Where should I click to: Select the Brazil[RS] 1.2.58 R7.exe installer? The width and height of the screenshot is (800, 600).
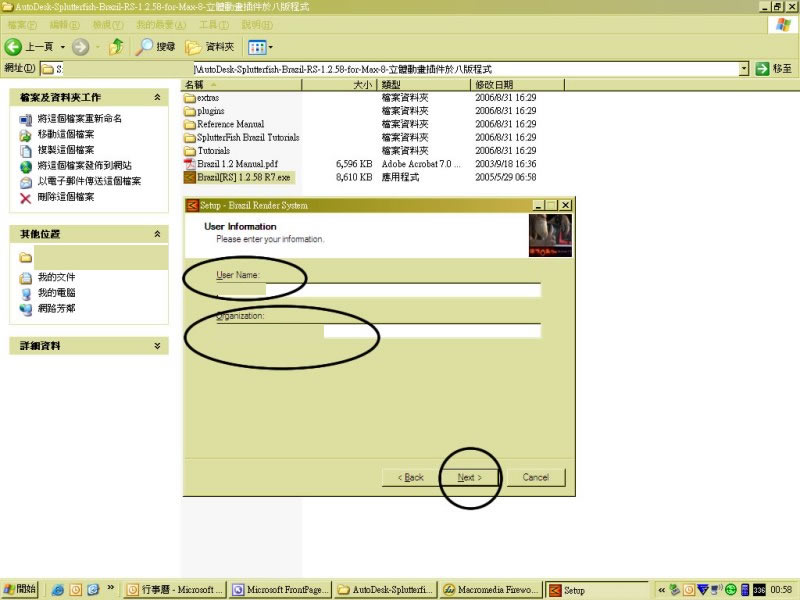click(x=243, y=177)
